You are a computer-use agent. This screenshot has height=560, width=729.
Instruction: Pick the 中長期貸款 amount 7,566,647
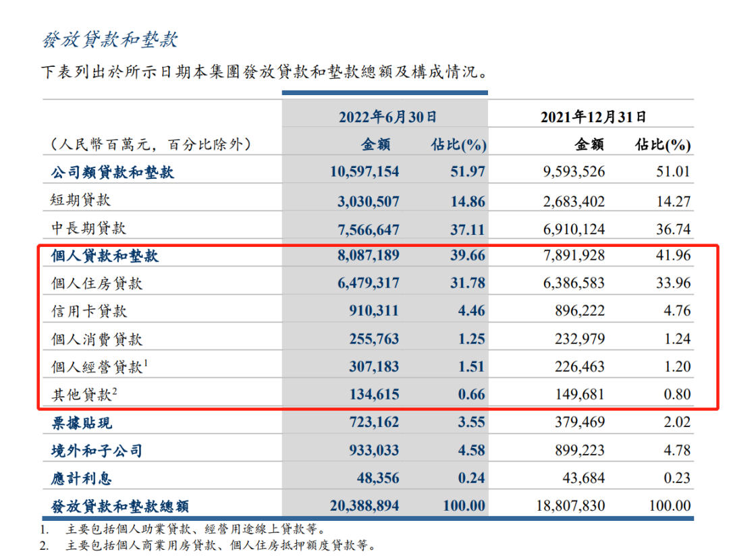(364, 229)
